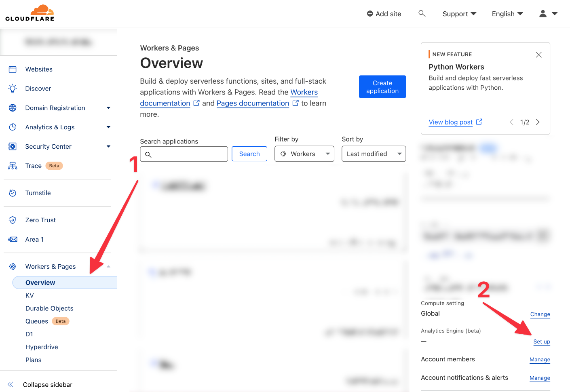The height and width of the screenshot is (392, 570).
Task: Click the Discover lightbulb icon
Action: pos(13,89)
